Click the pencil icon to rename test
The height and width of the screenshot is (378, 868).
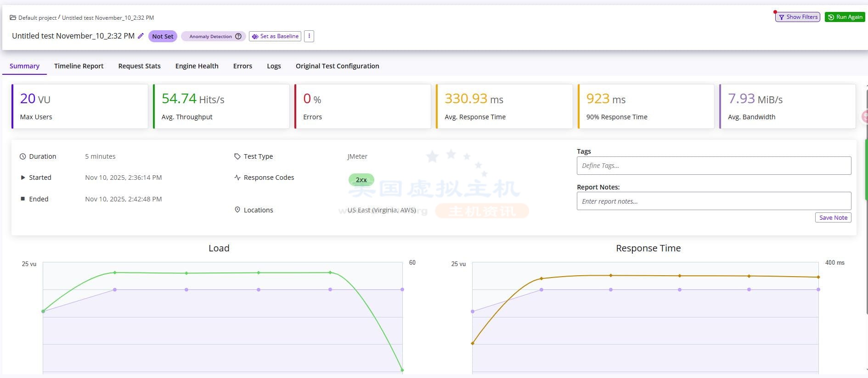pos(141,36)
